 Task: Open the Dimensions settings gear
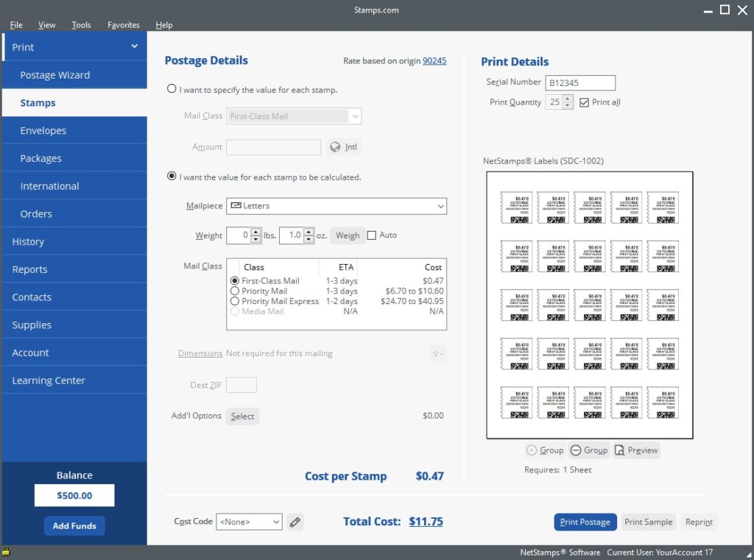click(437, 354)
